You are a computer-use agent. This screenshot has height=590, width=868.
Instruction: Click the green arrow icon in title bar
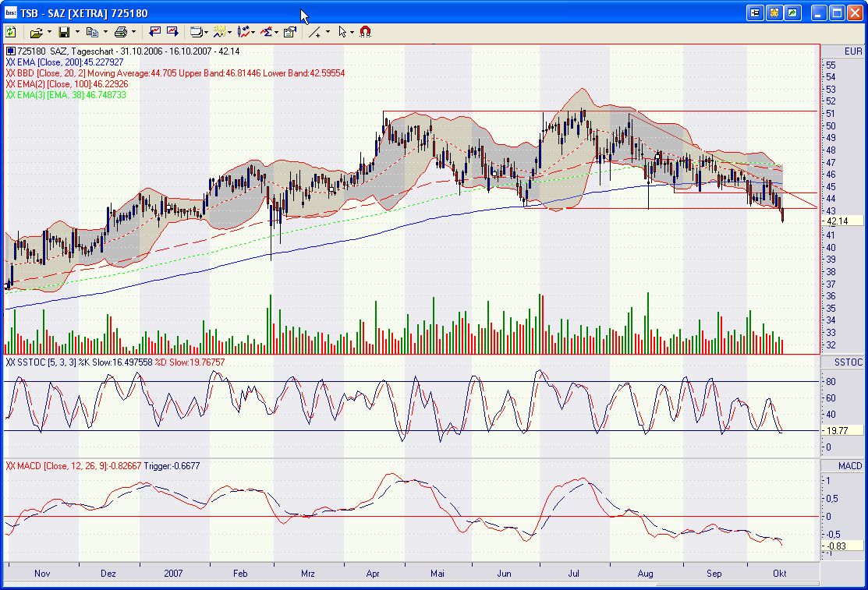[792, 13]
